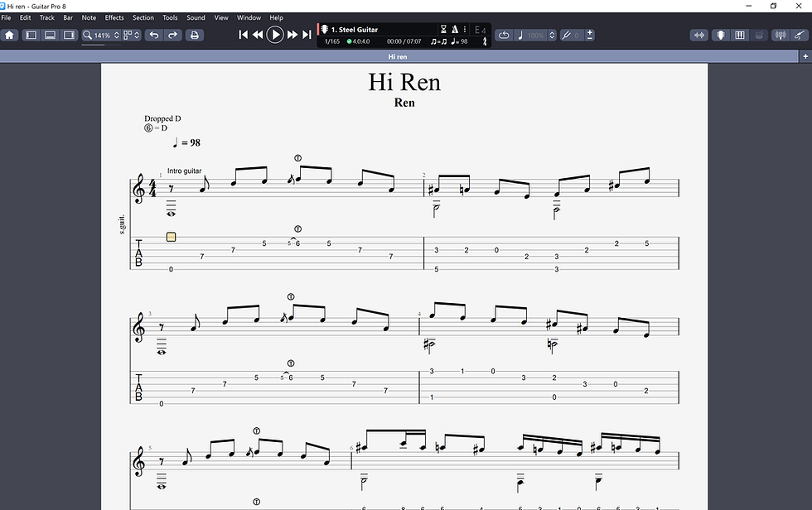Click the Intro guitar section label
This screenshot has height=510, width=812.
tap(184, 171)
